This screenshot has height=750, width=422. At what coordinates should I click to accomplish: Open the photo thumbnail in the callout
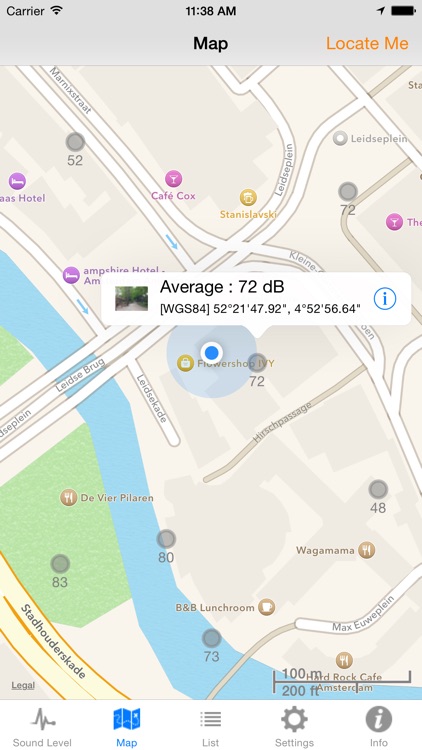[x=132, y=299]
